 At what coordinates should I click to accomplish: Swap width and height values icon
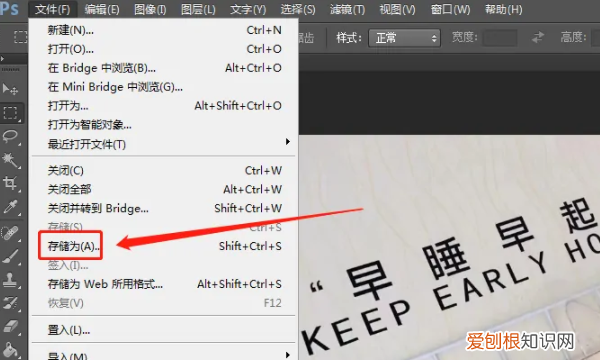pyautogui.click(x=538, y=37)
